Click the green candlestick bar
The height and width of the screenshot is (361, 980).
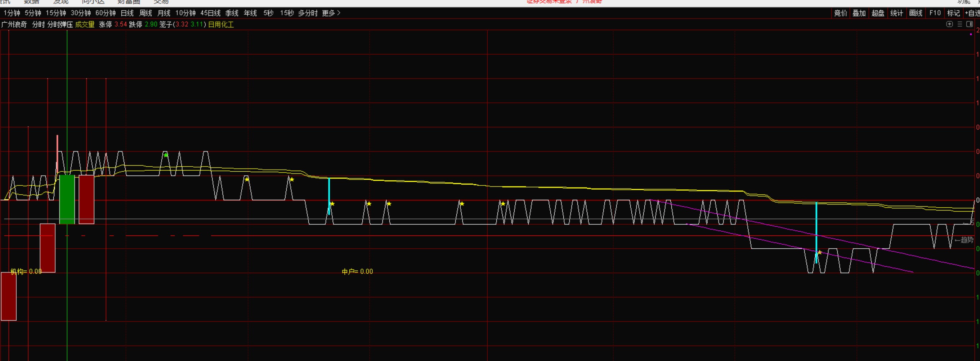point(67,199)
